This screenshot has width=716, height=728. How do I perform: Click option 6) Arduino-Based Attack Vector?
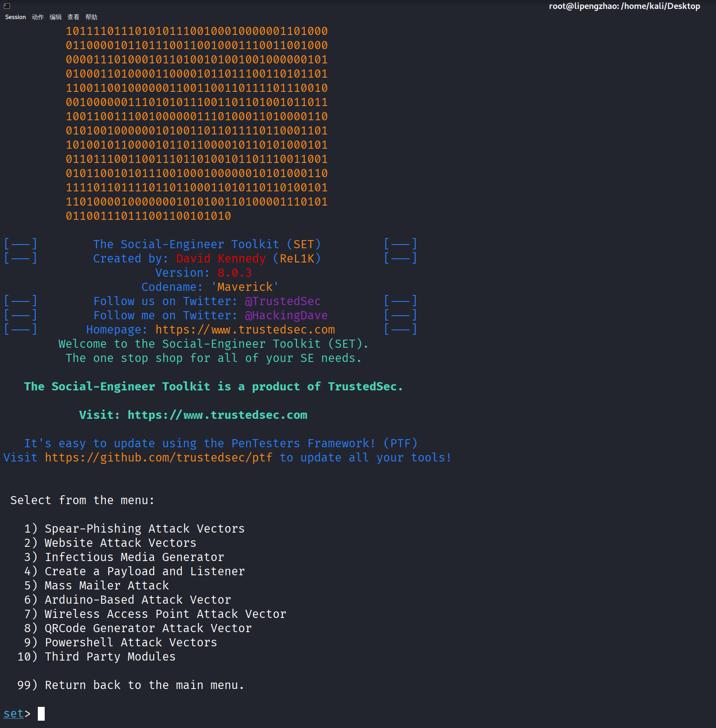tap(128, 600)
